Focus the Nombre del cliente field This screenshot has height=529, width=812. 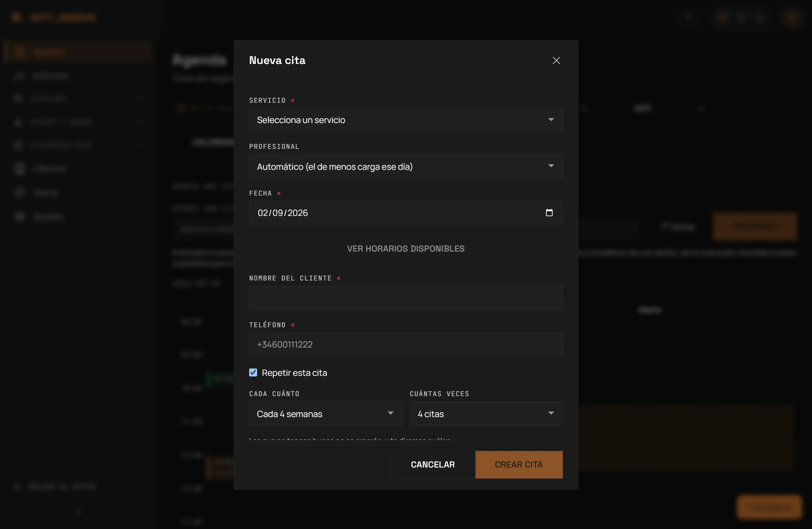406,298
